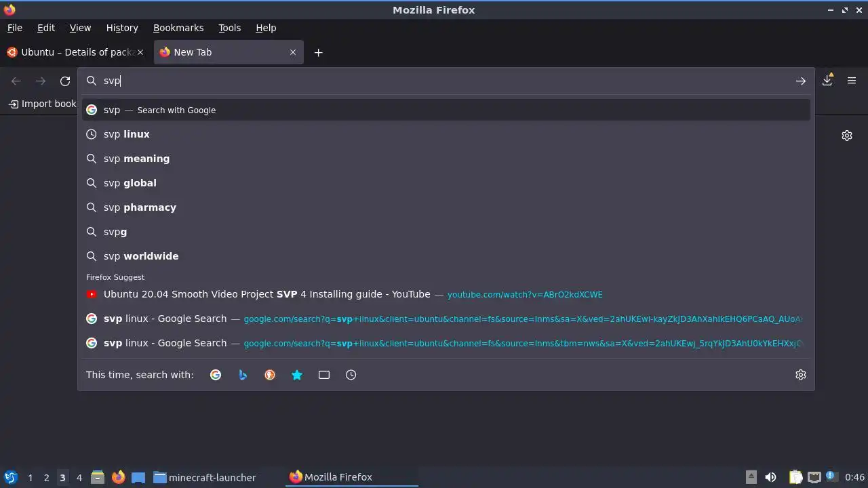Open removable media tray icon
The width and height of the screenshot is (868, 488).
[751, 477]
